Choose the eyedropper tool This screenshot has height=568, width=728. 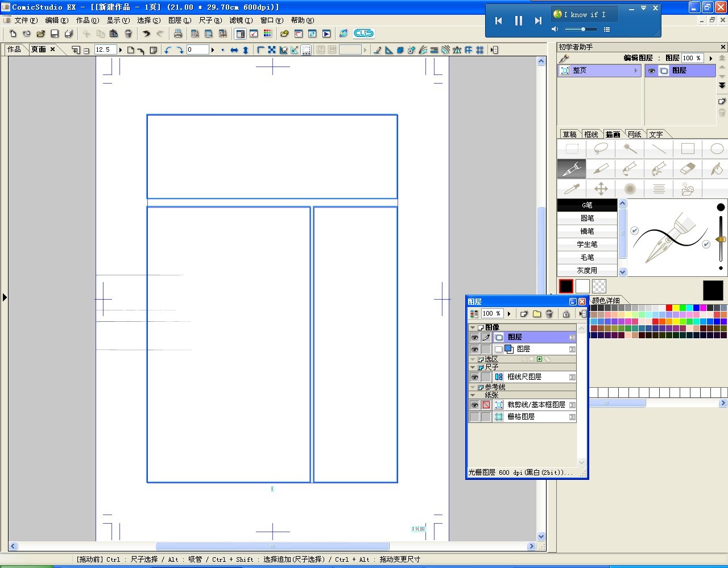(x=572, y=189)
